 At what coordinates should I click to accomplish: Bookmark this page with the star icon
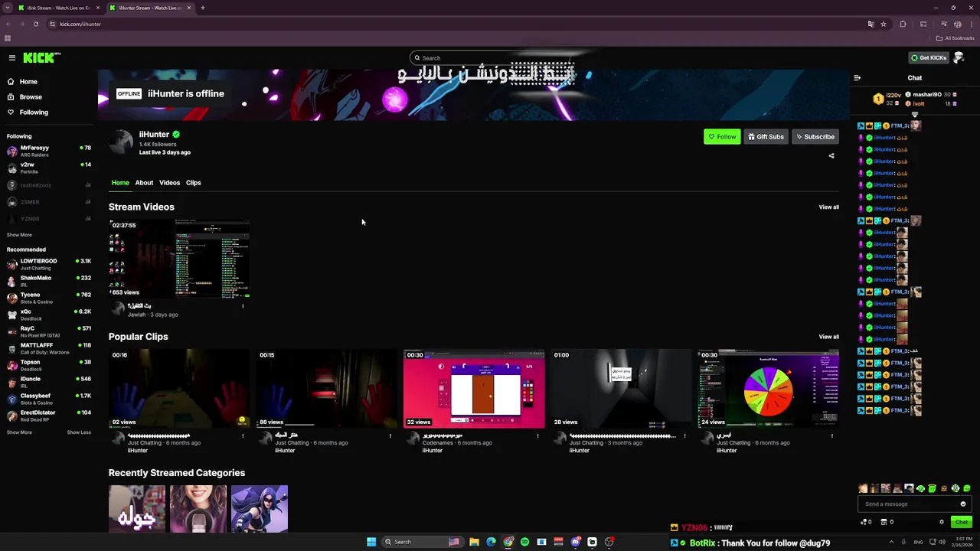(x=884, y=24)
